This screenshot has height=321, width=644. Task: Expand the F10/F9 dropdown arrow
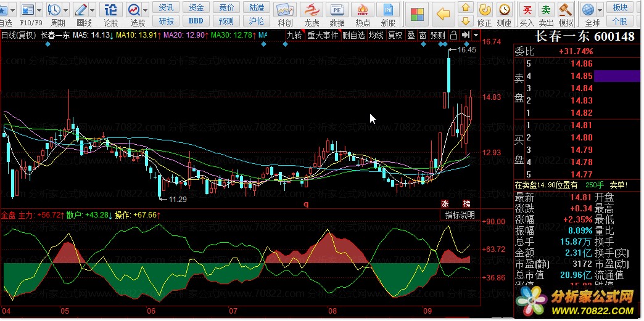click(x=39, y=10)
